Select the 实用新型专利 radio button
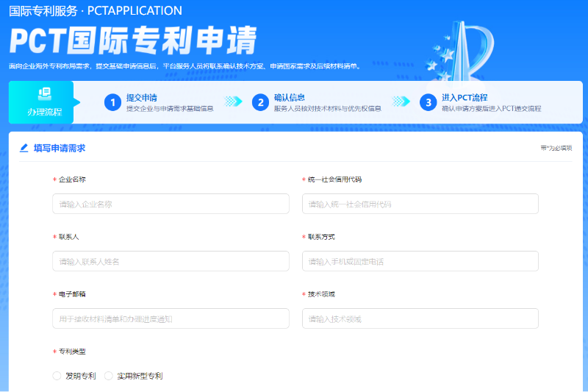 click(108, 376)
